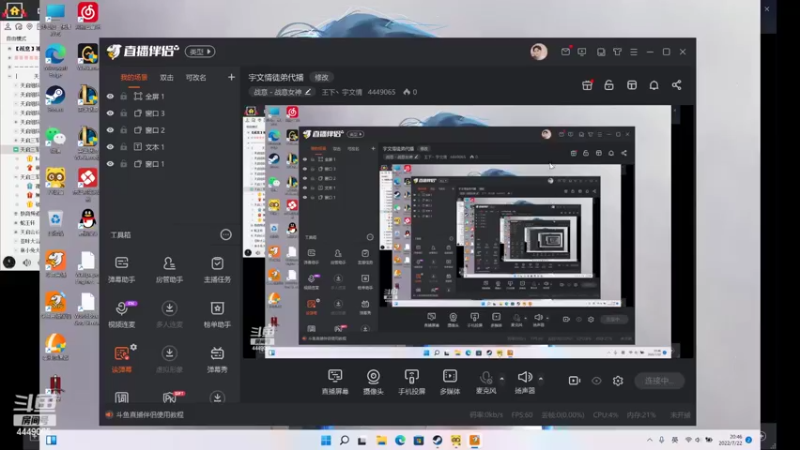Click the 连接中 start button
800x450 pixels.
(659, 381)
